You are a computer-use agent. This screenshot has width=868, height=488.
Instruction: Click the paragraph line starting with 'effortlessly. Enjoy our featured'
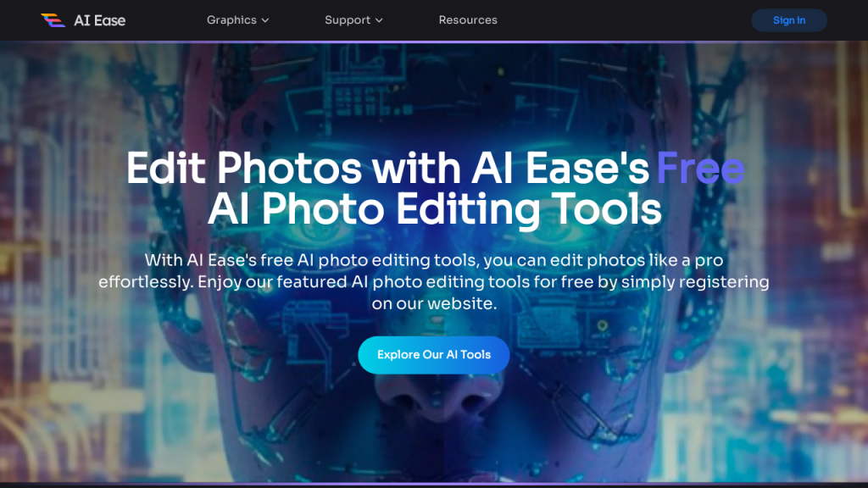click(x=433, y=281)
